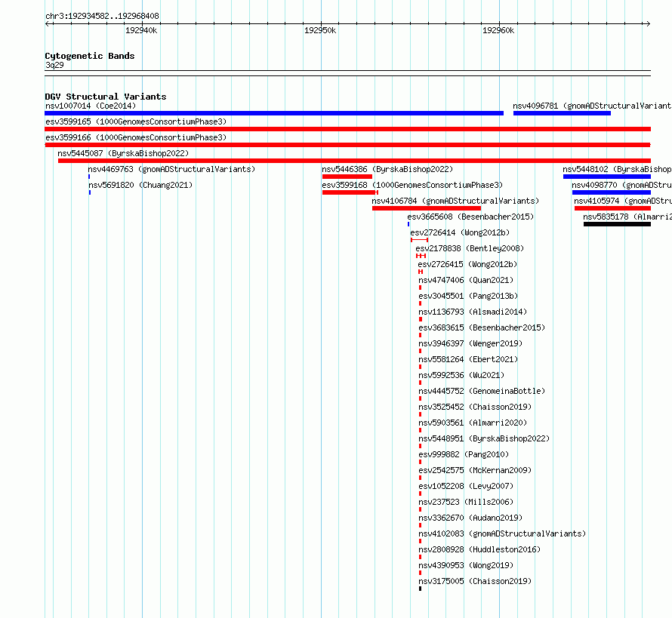Viewport: 672px width, 618px height.
Task: Click the blue nsv4096781 variant bar
Action: point(562,113)
